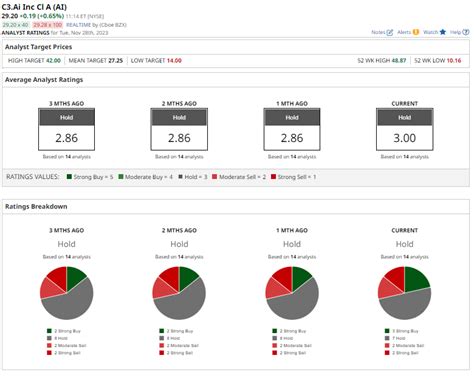Screen dimensions: 474x378
Task: Click the Low Target 14.00 value
Action: click(x=174, y=61)
